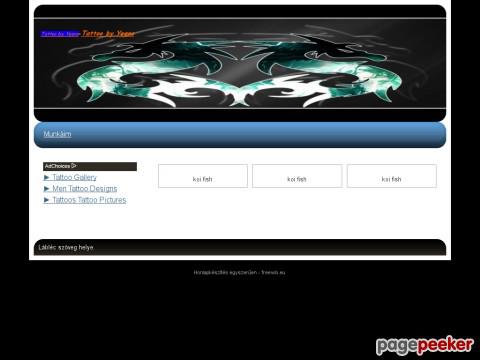The height and width of the screenshot is (360, 480).
Task: Open the third koi fish thumbnail
Action: pyautogui.click(x=392, y=176)
